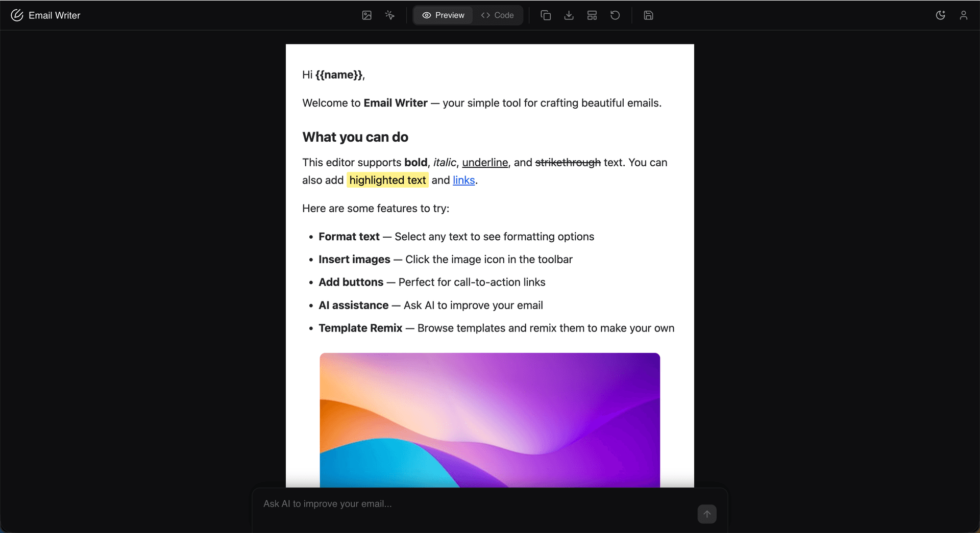This screenshot has height=533, width=980.
Task: Open the links hyperlink in the email
Action: pyautogui.click(x=463, y=180)
